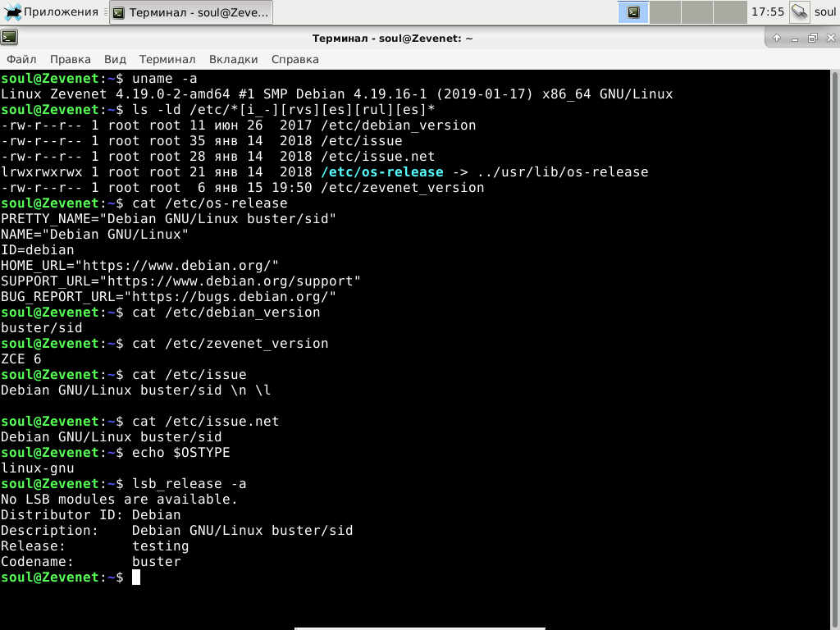The image size is (840, 630).
Task: Switch to the first workspace in the pager
Action: pos(632,11)
